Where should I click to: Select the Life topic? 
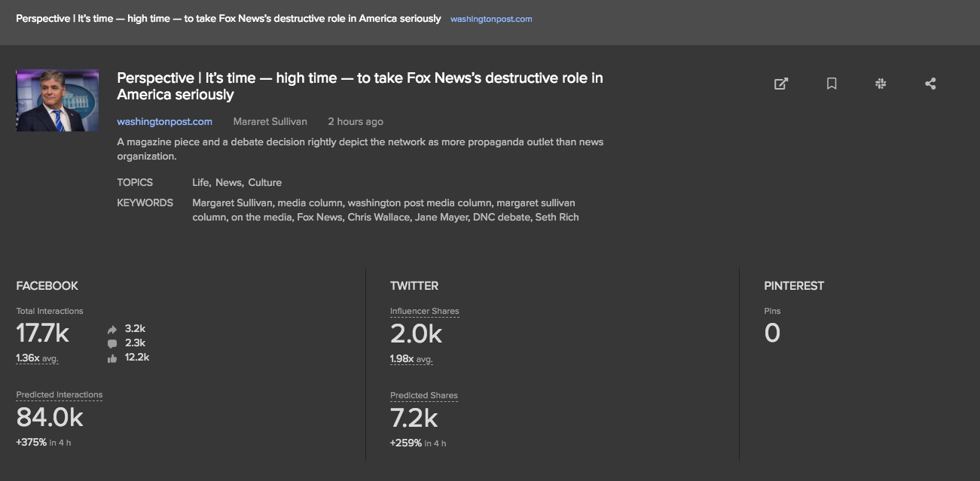(x=200, y=183)
